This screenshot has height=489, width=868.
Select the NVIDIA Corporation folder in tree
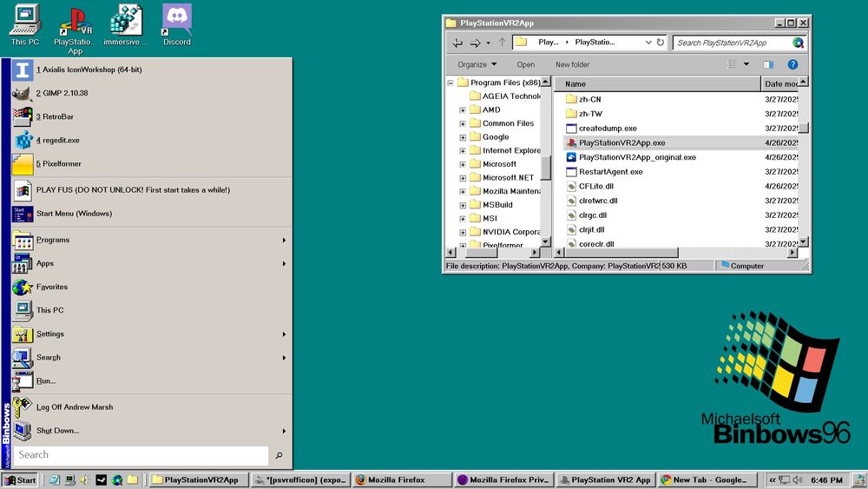click(505, 232)
